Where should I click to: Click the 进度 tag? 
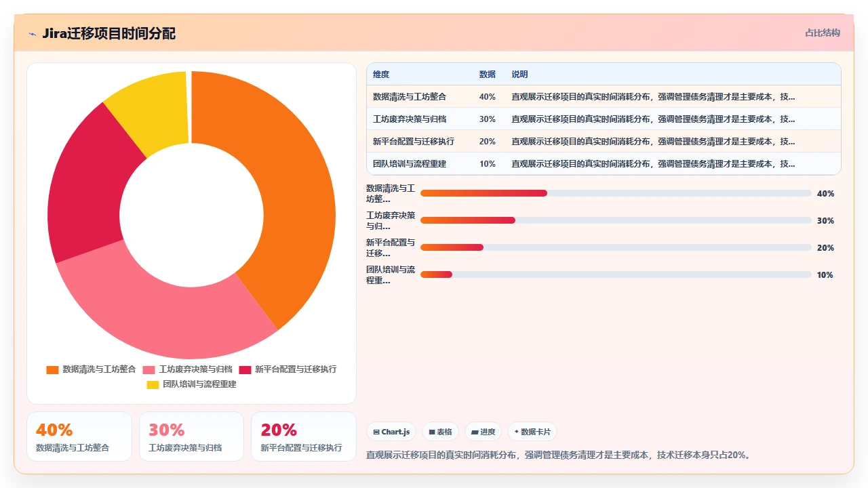coord(484,432)
